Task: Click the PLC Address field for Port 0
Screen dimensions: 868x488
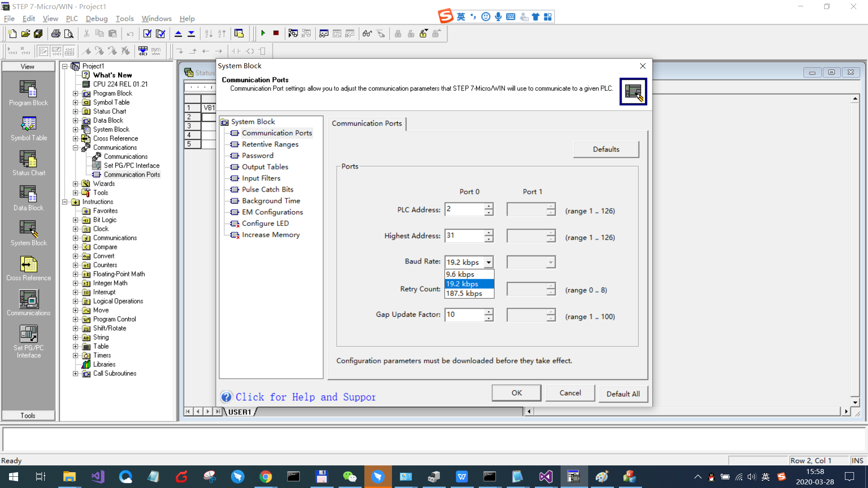Action: [464, 209]
